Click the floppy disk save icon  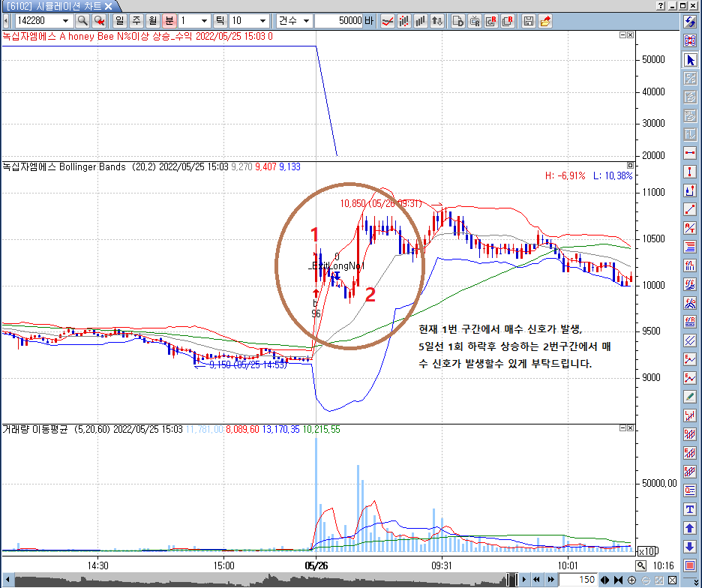tap(529, 21)
